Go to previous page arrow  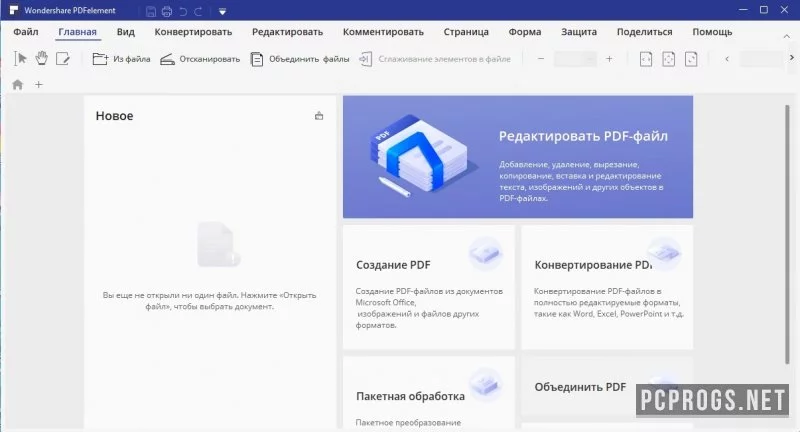tap(727, 59)
